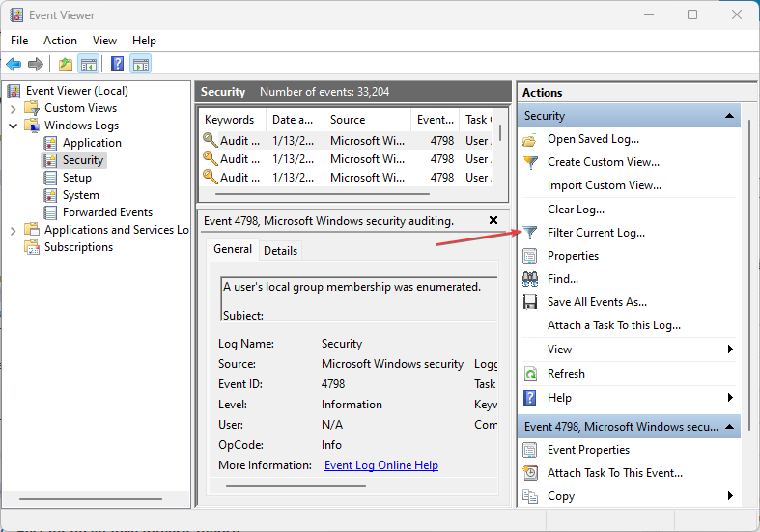760x532 pixels.
Task: Click Save All Events As... text
Action: 597,302
